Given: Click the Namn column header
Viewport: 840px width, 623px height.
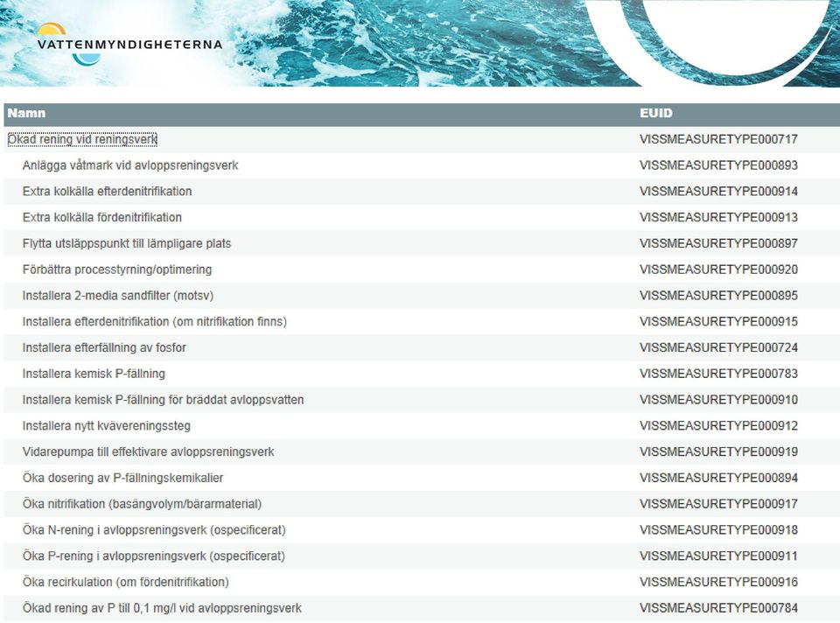Looking at the screenshot, I should click(26, 113).
